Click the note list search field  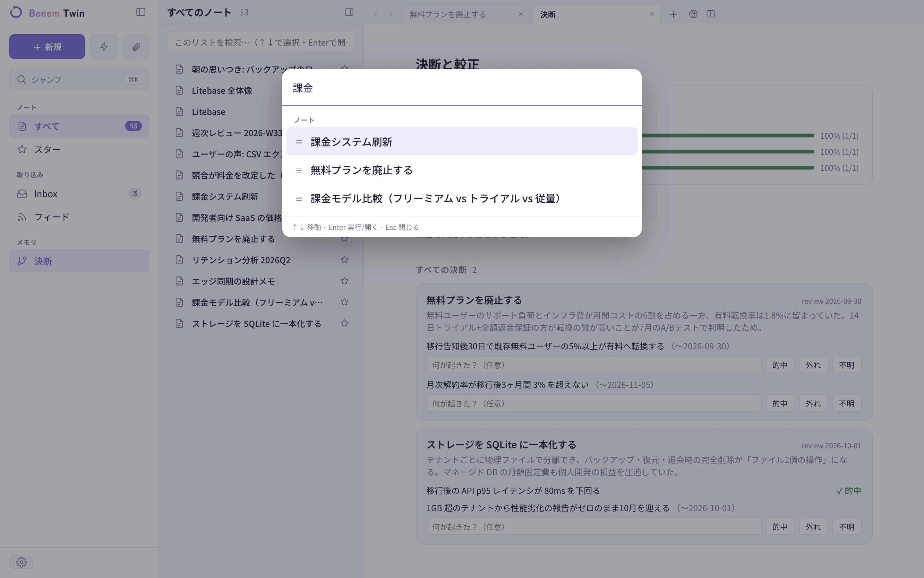click(x=261, y=42)
